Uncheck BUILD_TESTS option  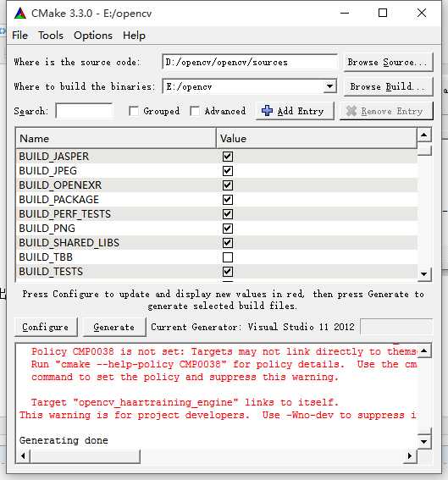click(x=228, y=272)
